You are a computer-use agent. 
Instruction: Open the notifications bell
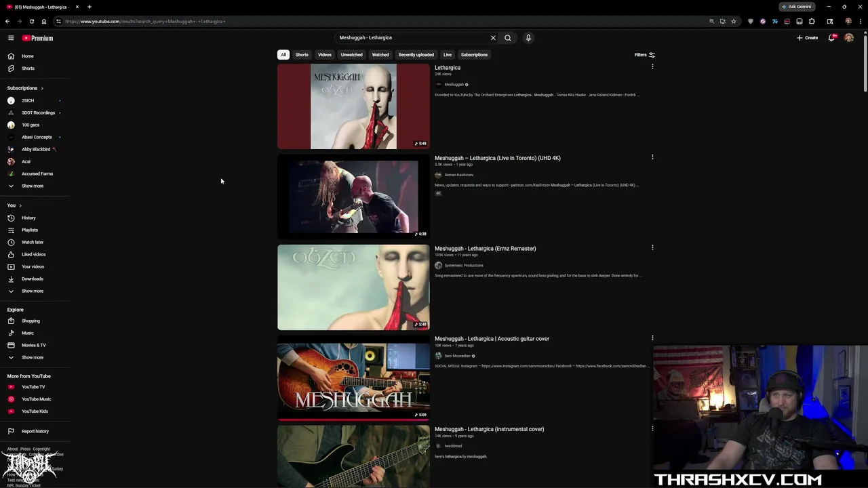pyautogui.click(x=831, y=38)
